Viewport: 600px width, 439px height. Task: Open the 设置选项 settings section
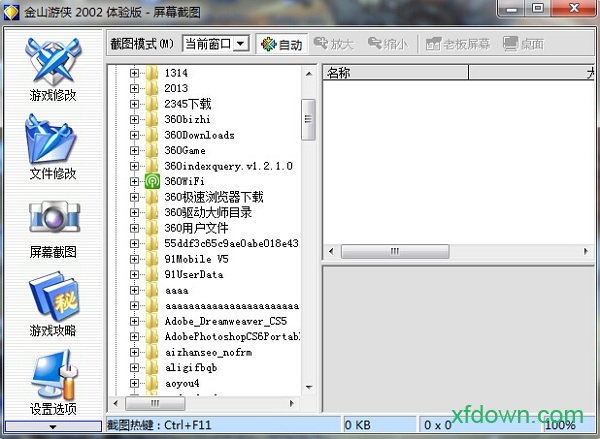(x=53, y=382)
